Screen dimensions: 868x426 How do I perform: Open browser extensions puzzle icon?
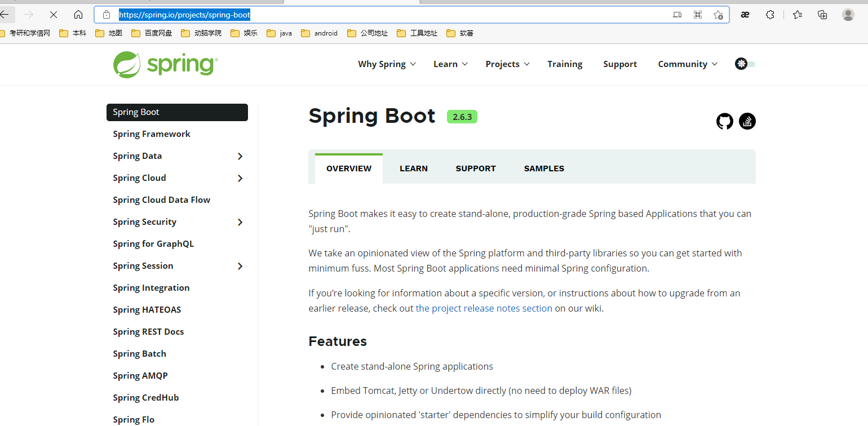tap(770, 15)
